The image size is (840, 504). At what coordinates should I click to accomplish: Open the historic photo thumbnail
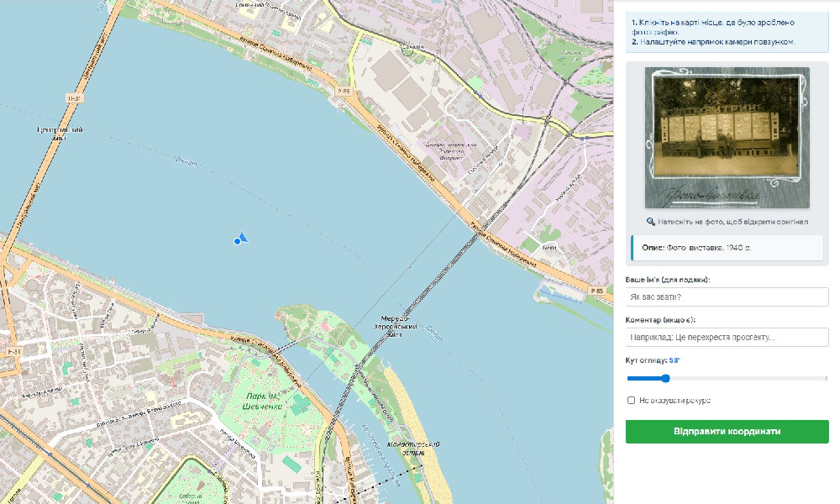point(727,137)
